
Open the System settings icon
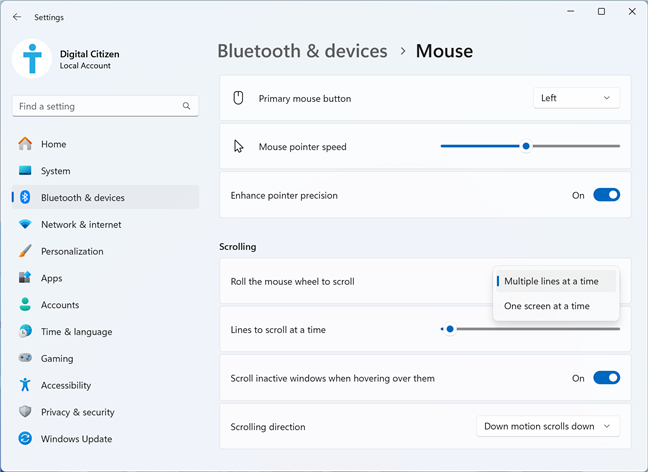click(x=25, y=171)
